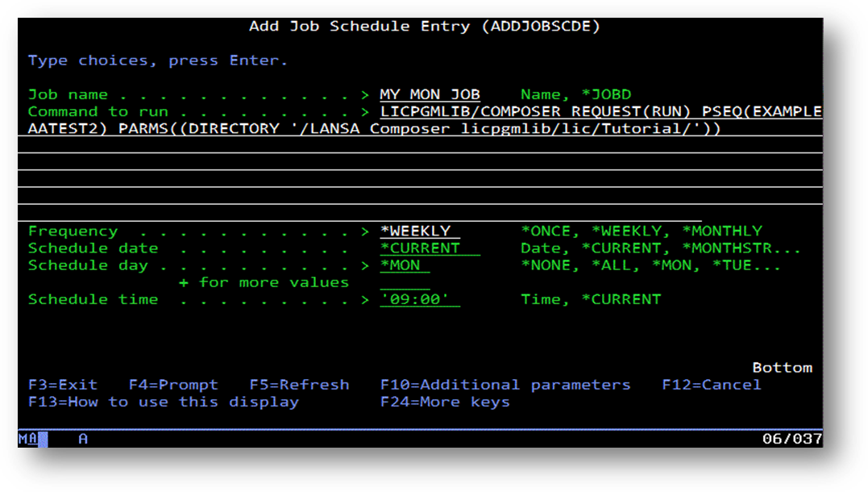868x492 pixels.
Task: Click F10=Additional parameters key
Action: pos(505,385)
